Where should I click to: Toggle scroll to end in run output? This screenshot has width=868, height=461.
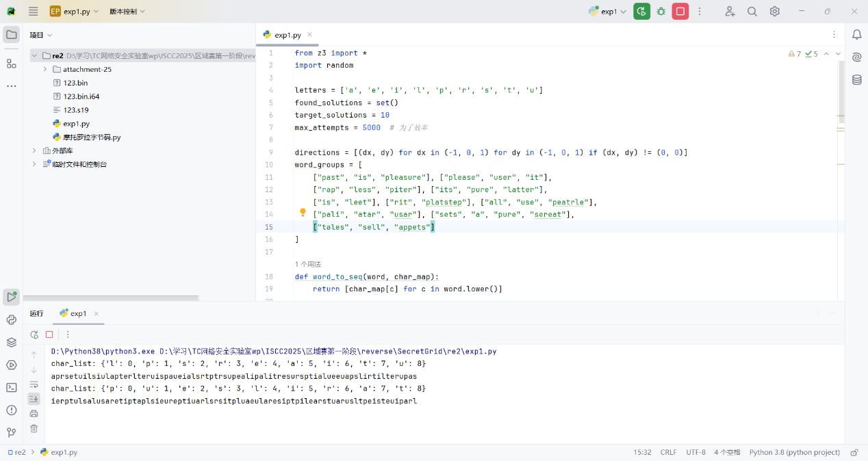(34, 399)
